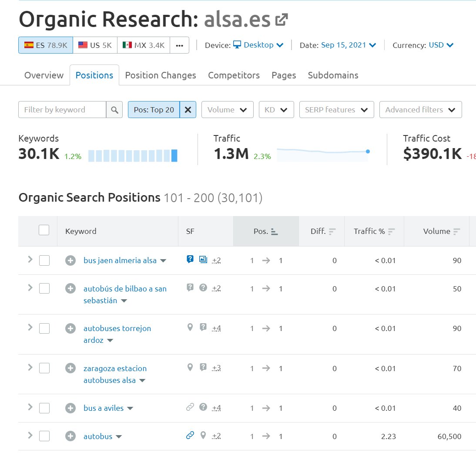Click site links icon in autobus row
This screenshot has height=453, width=476.
point(190,435)
